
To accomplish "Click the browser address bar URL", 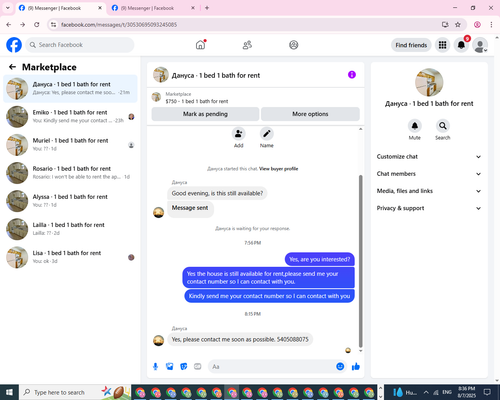I will [119, 25].
